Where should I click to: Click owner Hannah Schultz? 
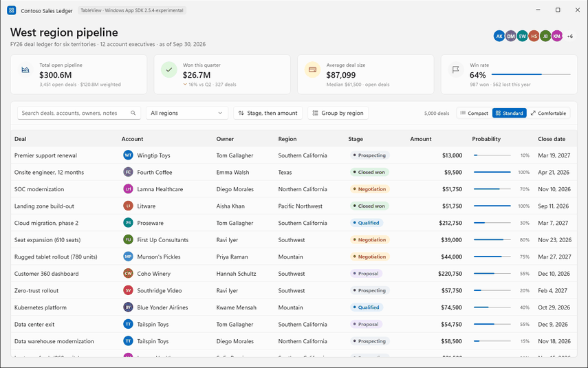tap(237, 274)
